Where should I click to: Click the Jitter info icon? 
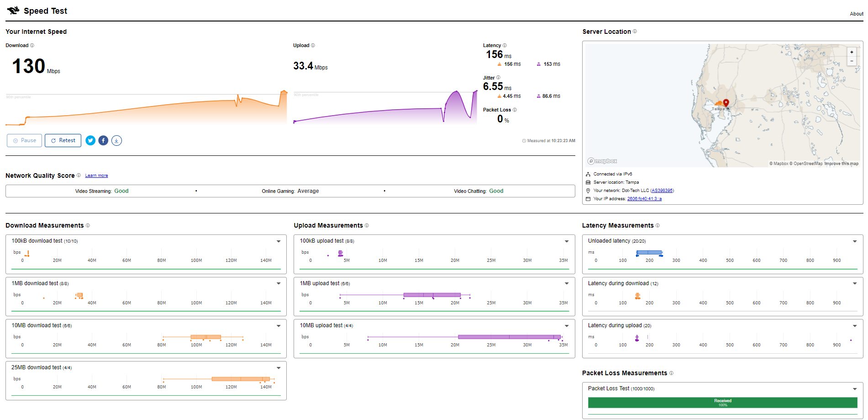coord(498,77)
